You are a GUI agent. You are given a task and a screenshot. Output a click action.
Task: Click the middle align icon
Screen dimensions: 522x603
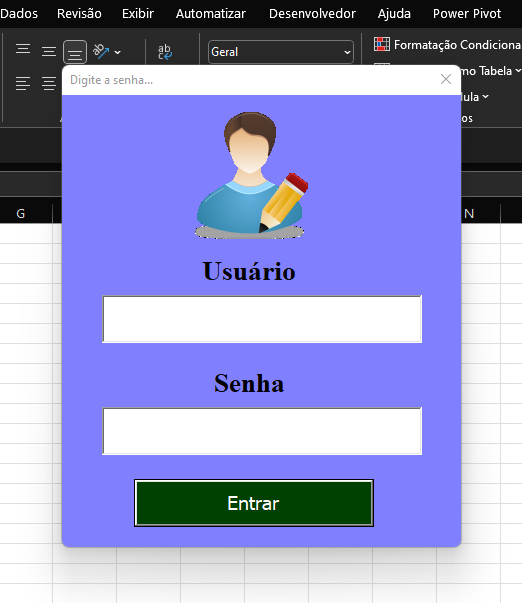click(x=49, y=51)
